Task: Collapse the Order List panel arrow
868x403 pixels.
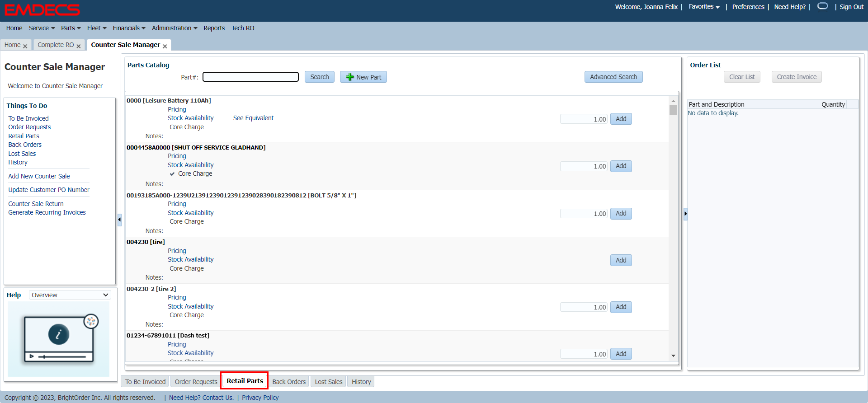Action: pos(685,214)
